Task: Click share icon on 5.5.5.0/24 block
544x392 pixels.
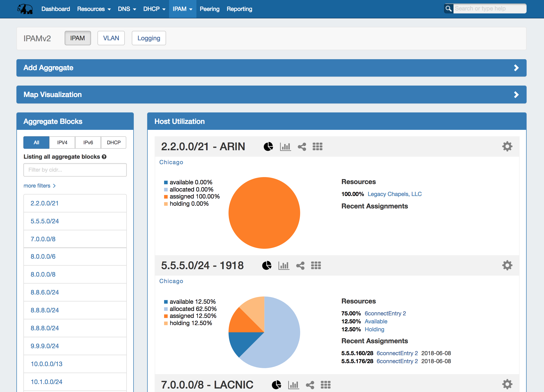Action: [x=300, y=265]
